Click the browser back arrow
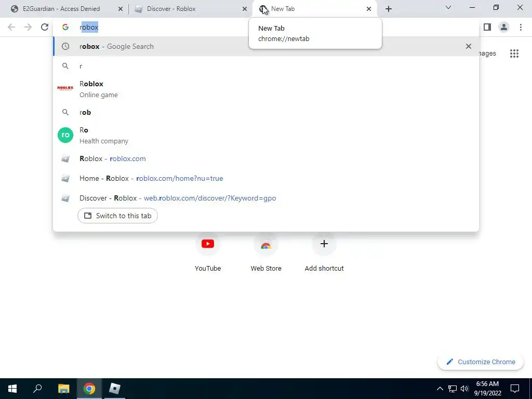The image size is (532, 399). [x=11, y=27]
